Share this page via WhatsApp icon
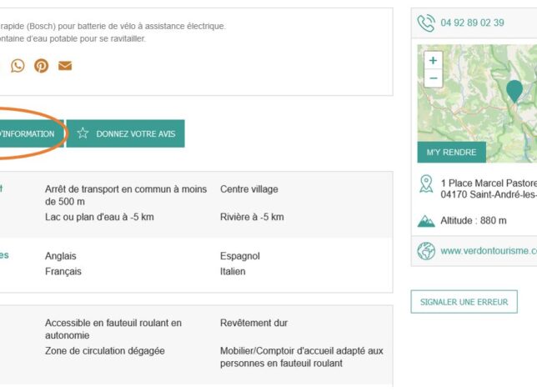Image resolution: width=537 pixels, height=392 pixels. coord(18,66)
